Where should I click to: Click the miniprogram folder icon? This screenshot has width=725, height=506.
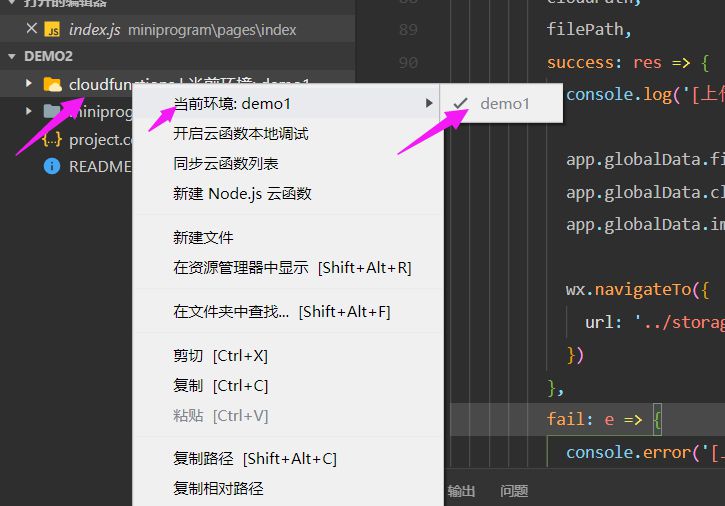click(x=53, y=111)
